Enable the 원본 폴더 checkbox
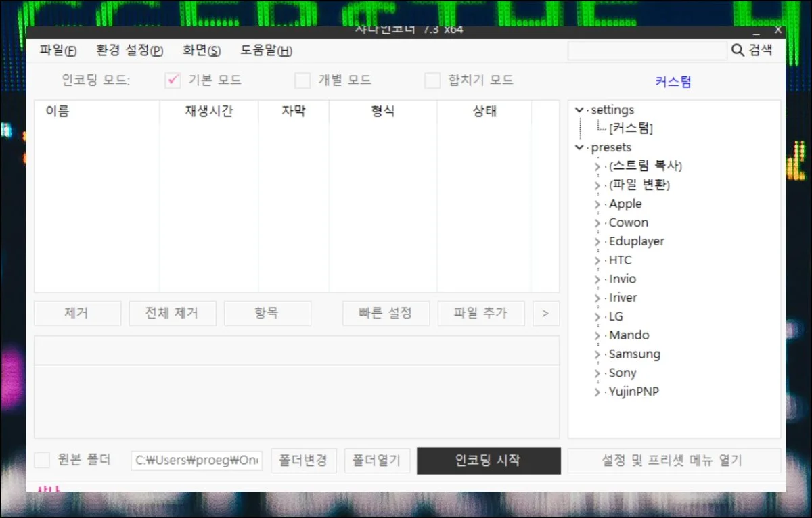 (43, 460)
